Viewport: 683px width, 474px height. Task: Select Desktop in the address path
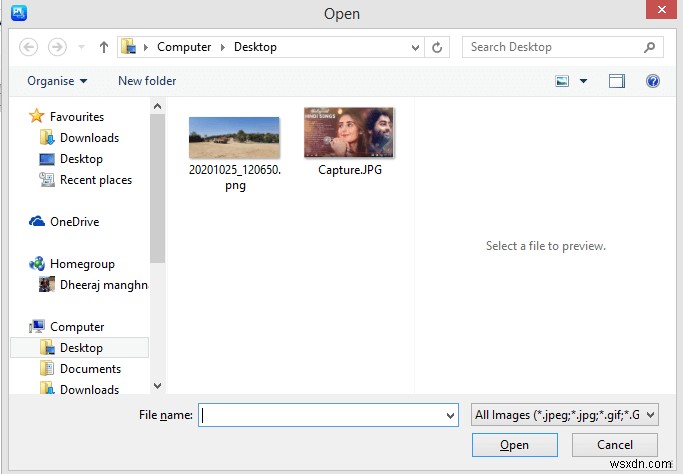[x=255, y=47]
